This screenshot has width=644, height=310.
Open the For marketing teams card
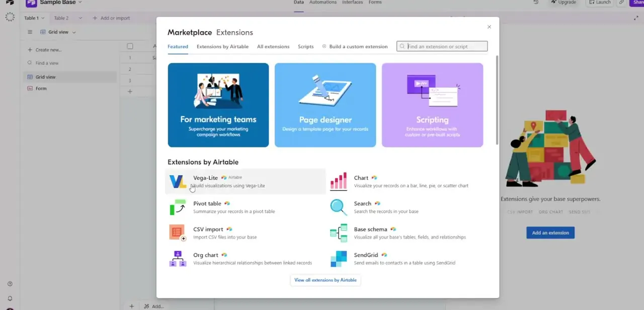coord(218,105)
